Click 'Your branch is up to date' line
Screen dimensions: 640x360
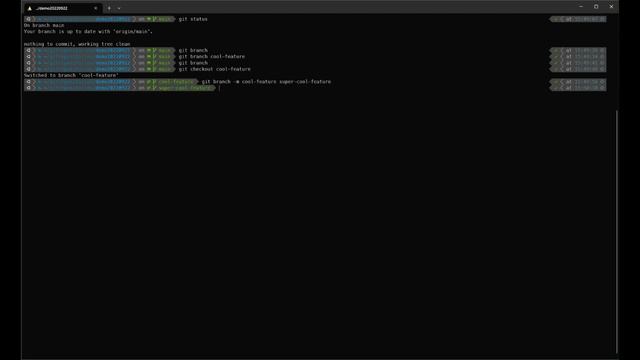[88, 31]
